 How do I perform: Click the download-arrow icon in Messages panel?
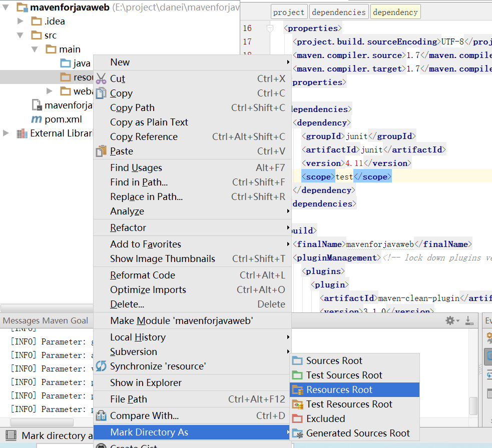pos(469,320)
